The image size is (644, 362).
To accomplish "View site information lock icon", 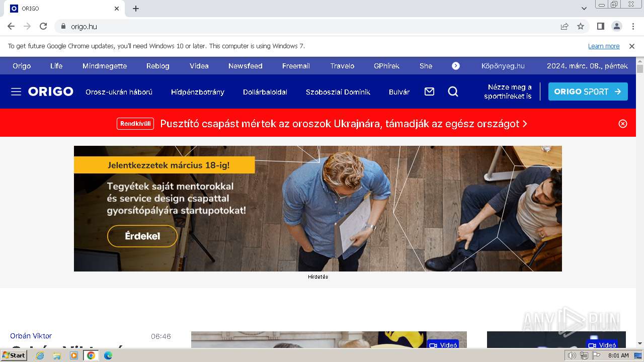I will tap(63, 26).
